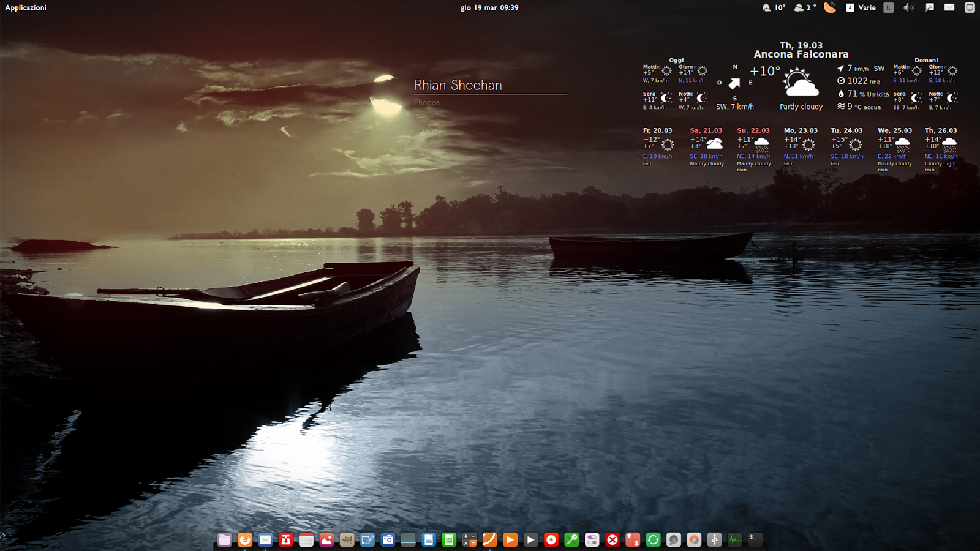Viewport: 980px width, 551px height.
Task: Click the 'Su, 22.03' forecast day
Action: pos(753,130)
